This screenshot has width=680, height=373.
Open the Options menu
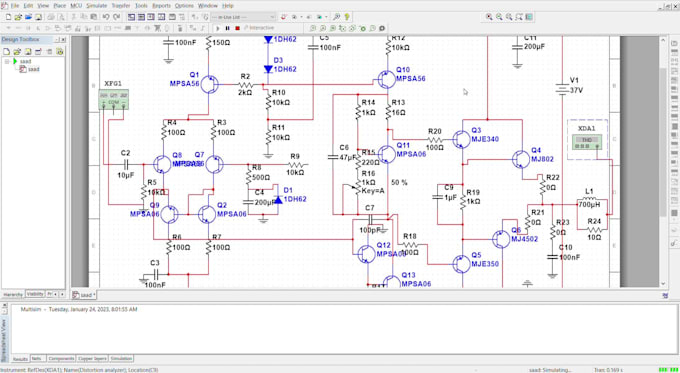[184, 6]
